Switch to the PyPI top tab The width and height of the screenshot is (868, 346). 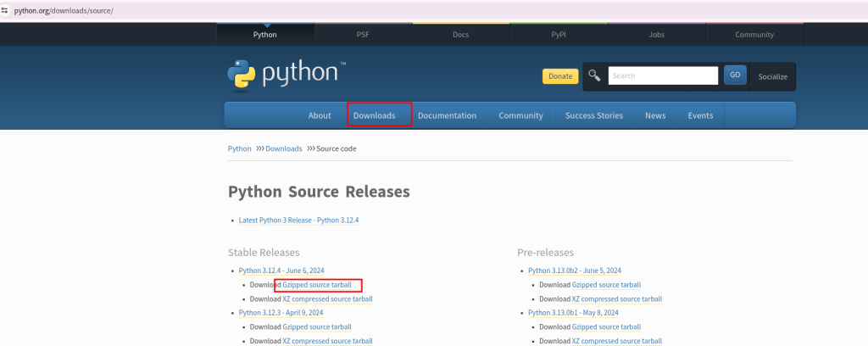coord(559,35)
